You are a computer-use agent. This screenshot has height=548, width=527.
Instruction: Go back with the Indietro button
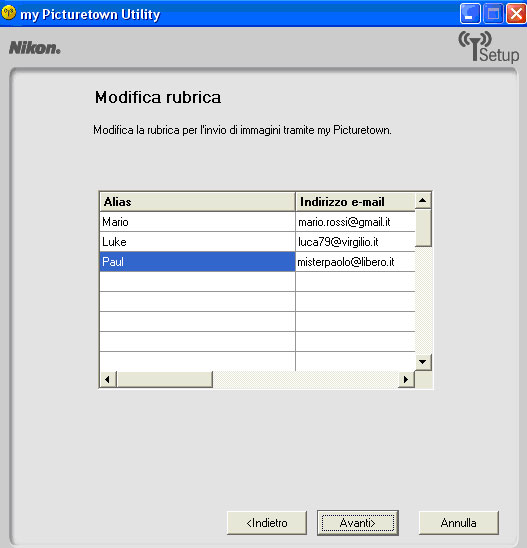[267, 523]
